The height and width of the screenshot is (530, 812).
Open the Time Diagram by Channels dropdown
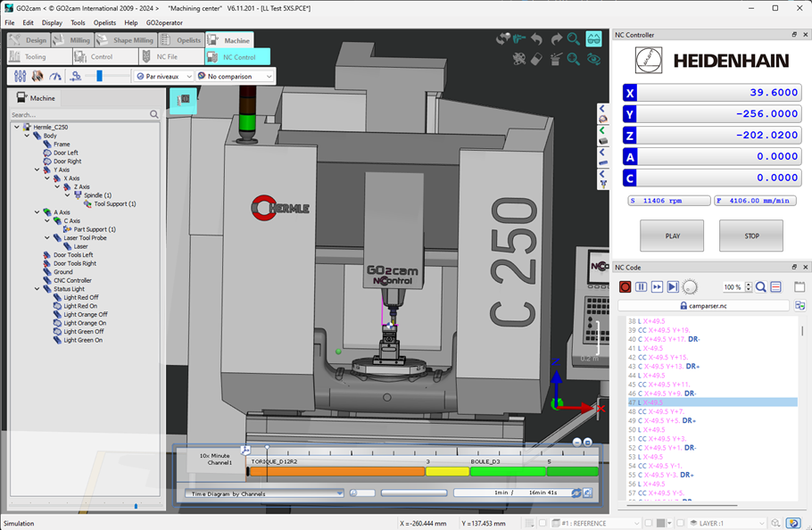pos(264,493)
